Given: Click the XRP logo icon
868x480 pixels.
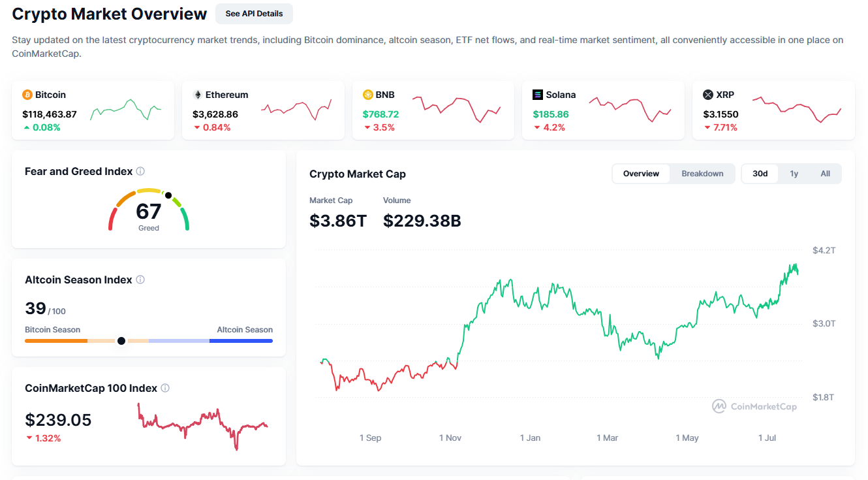Looking at the screenshot, I should (x=708, y=95).
